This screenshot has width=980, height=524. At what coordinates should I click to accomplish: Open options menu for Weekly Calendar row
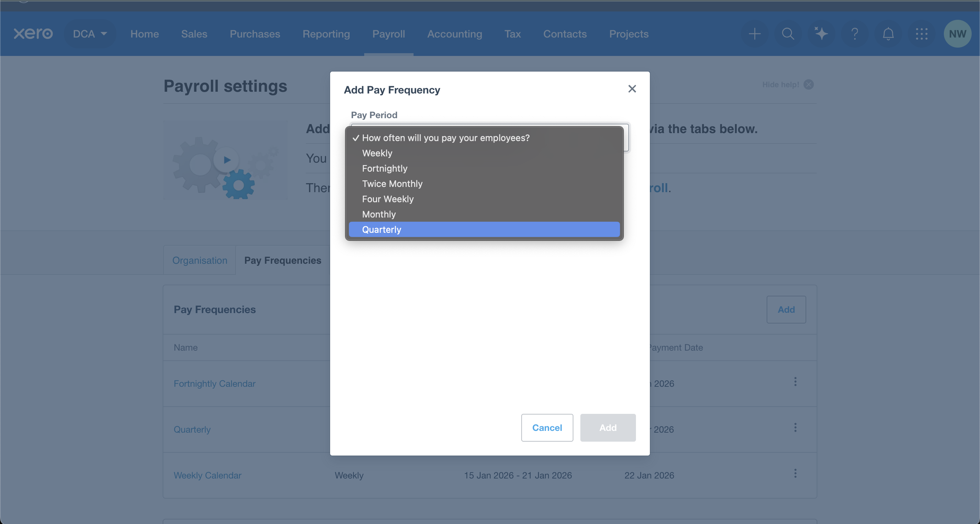point(795,473)
